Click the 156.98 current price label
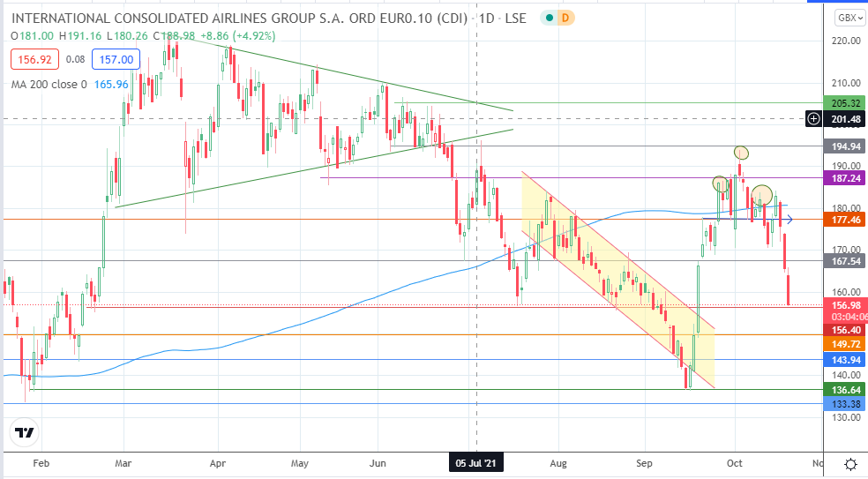This screenshot has height=479, width=868. pos(845,305)
